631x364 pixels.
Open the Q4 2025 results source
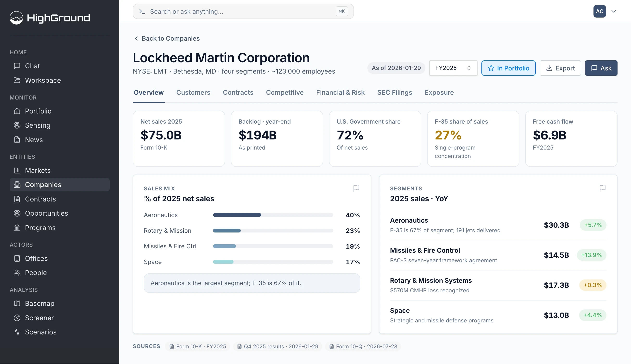pyautogui.click(x=278, y=346)
